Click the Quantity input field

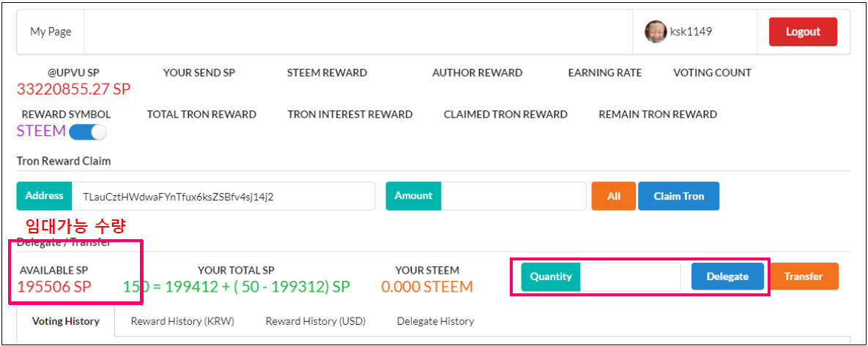(630, 277)
